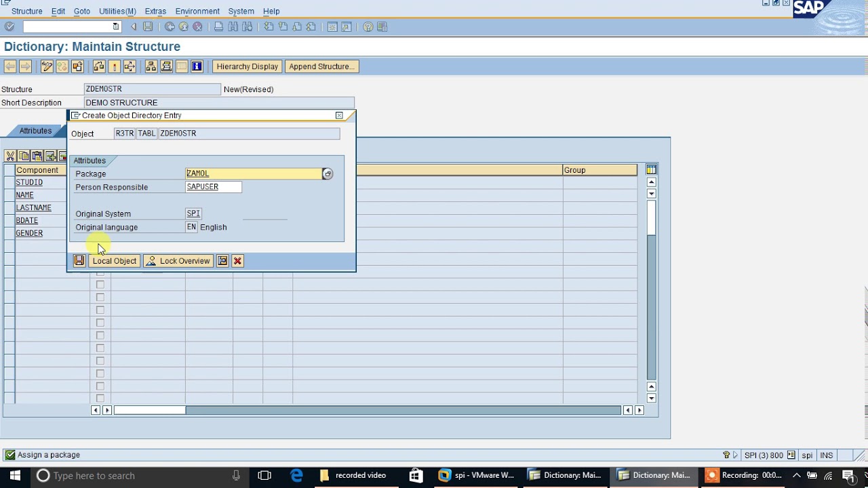Click the Person Responsible field SAPUSER
Viewport: 868px width, 488px height.
214,187
